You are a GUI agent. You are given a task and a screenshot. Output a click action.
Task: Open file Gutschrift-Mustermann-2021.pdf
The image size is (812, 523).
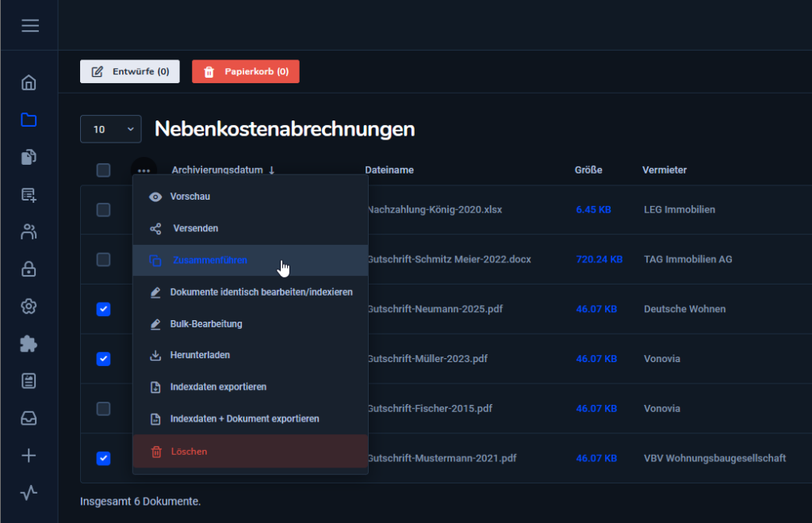coord(442,458)
